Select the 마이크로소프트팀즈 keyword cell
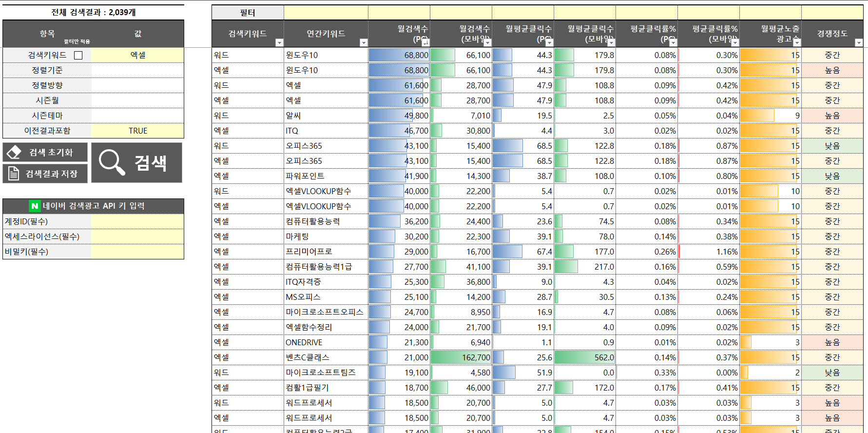Image resolution: width=868 pixels, height=433 pixels. pos(326,373)
